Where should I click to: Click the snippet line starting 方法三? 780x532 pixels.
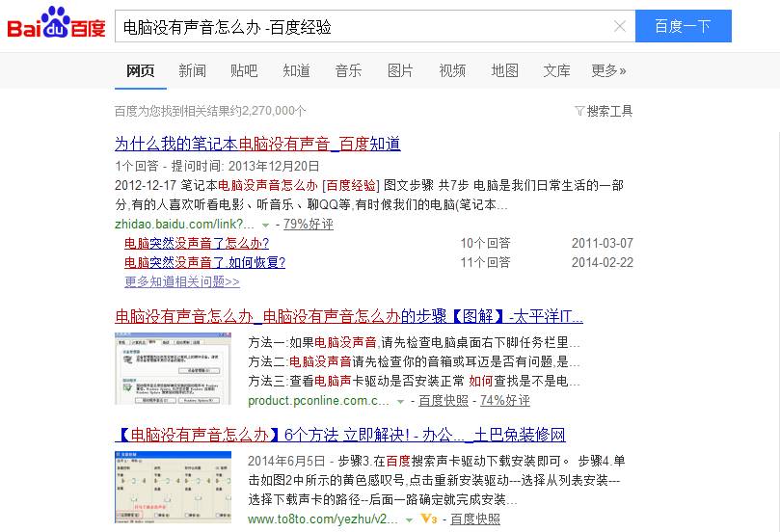414,381
